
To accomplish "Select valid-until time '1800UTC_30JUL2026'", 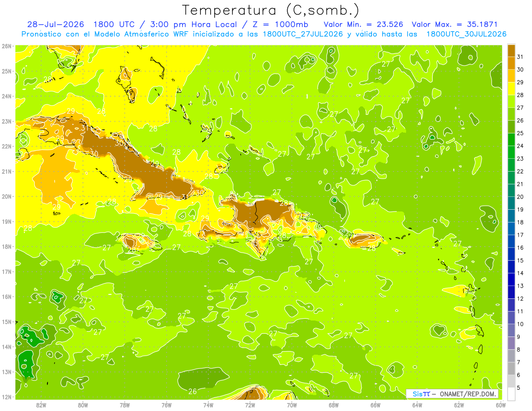I will 466,34.
